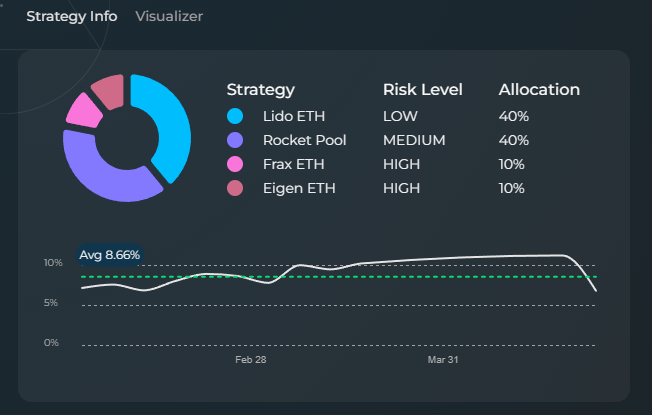The width and height of the screenshot is (652, 415).
Task: Click the Strategy column header
Action: pos(260,90)
